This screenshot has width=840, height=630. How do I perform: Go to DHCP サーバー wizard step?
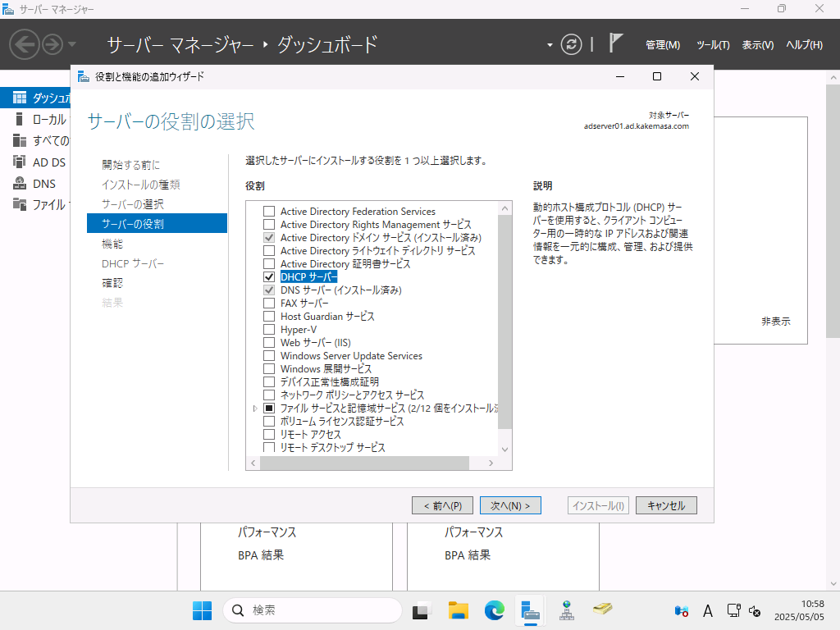pyautogui.click(x=133, y=263)
